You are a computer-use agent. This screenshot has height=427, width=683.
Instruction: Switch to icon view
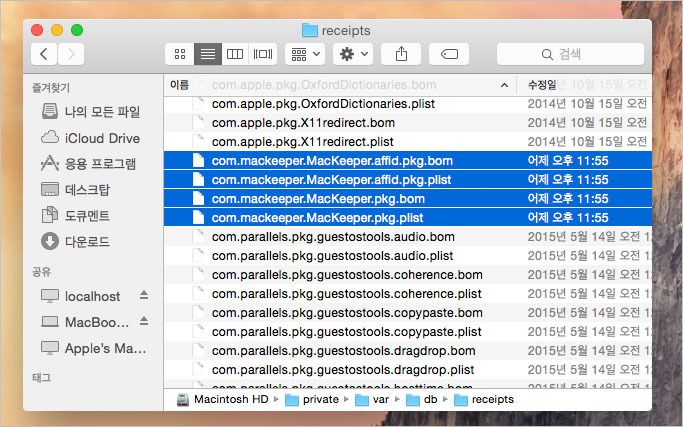coord(179,54)
